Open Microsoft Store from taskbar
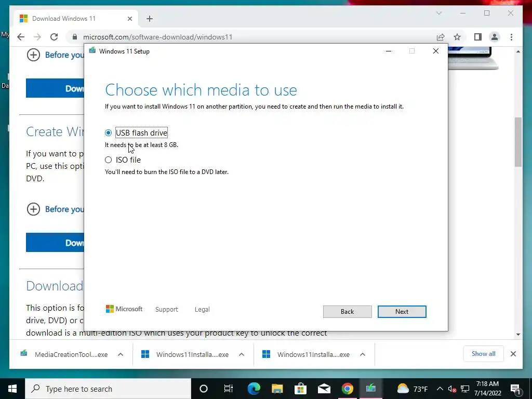This screenshot has height=399, width=532. click(x=300, y=389)
